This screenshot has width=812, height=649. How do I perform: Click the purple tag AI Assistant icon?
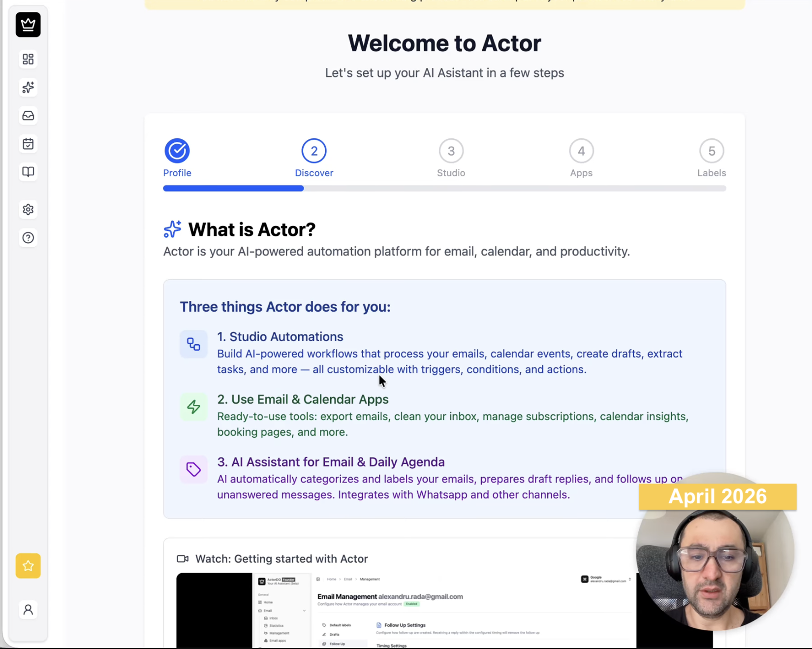coord(193,469)
